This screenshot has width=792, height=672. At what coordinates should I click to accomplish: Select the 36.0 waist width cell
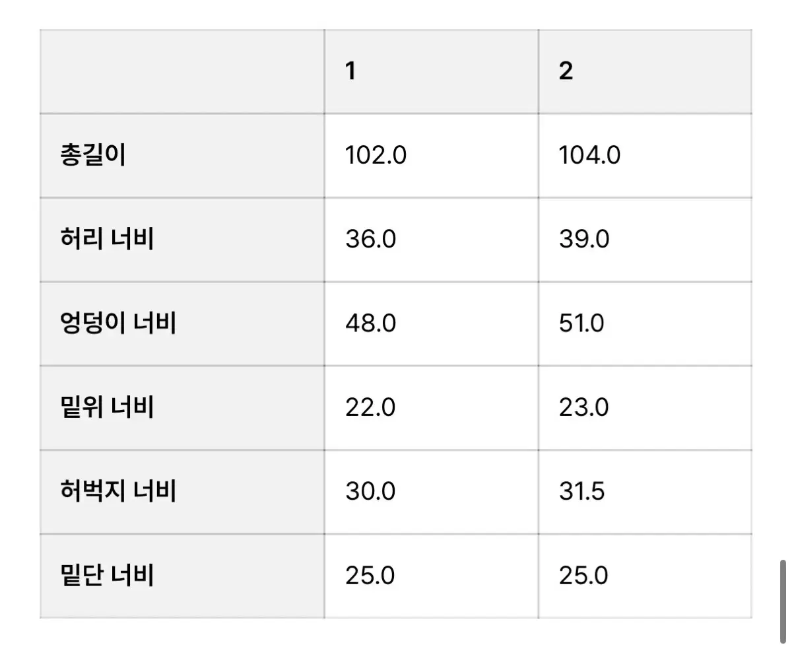coord(431,240)
